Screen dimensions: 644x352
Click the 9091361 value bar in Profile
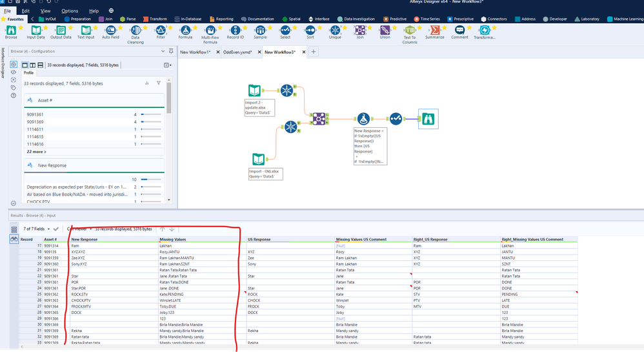[x=151, y=114]
